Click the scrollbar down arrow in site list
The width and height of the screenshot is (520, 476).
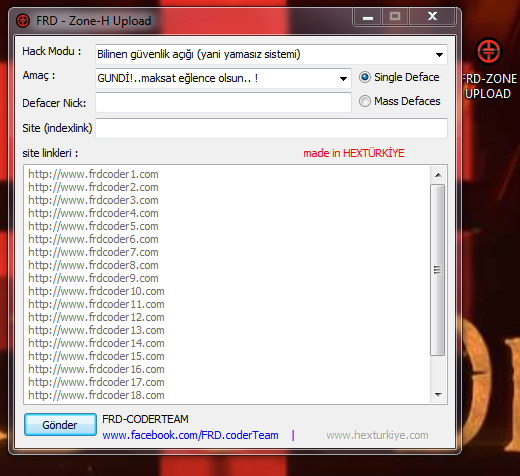tap(438, 395)
